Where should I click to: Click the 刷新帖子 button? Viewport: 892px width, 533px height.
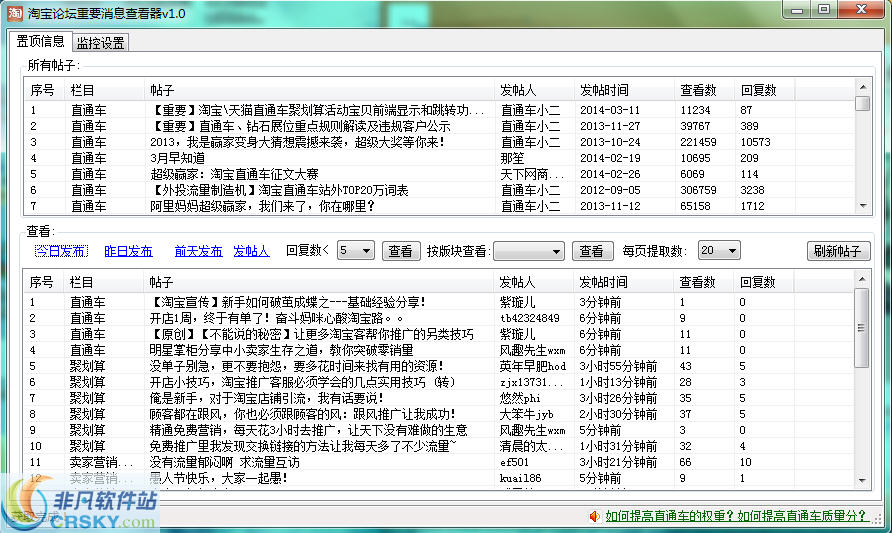pyautogui.click(x=838, y=251)
